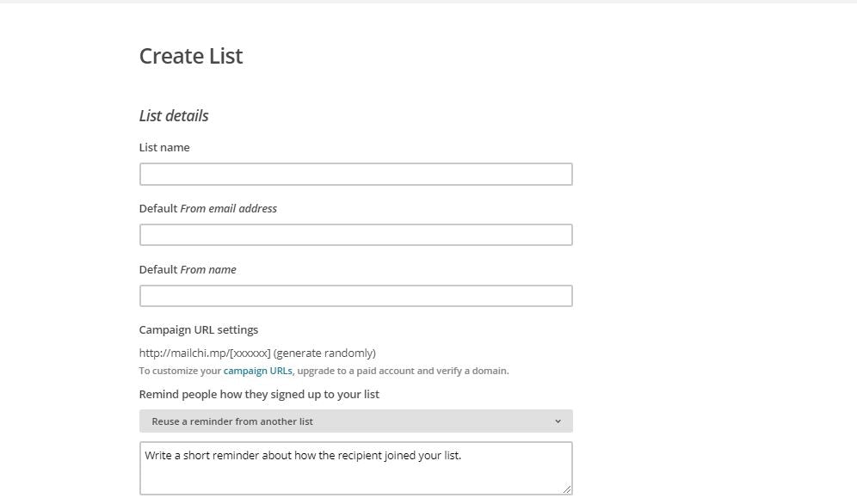The image size is (857, 504).
Task: Click the signup reminder text area
Action: point(355,469)
